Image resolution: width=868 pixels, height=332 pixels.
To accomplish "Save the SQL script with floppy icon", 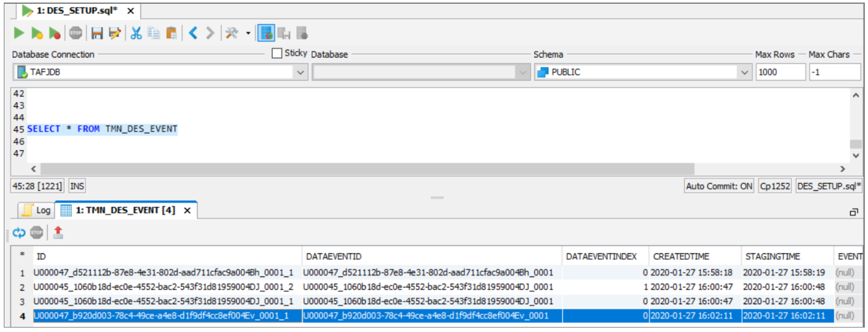I will tap(97, 33).
